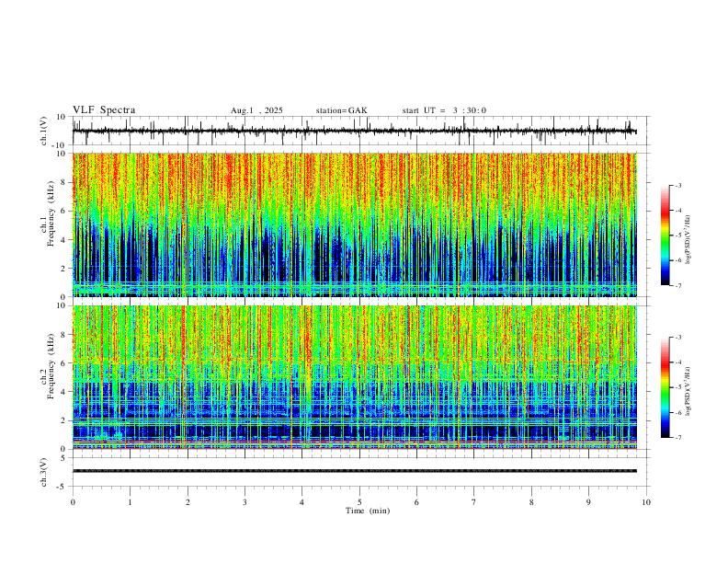Click the ch.1 spectrogram color bar
This screenshot has width=728, height=563.
665,235
